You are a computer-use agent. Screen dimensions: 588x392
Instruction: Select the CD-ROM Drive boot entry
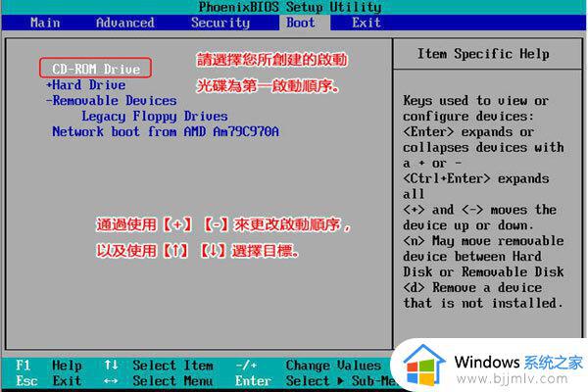[x=96, y=69]
